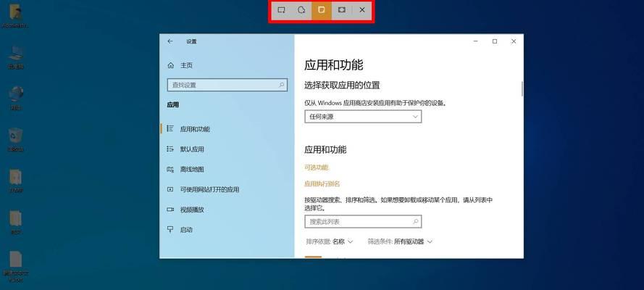Click the 查找设置 search field
Image resolution: width=644 pixels, height=290 pixels.
click(x=227, y=85)
